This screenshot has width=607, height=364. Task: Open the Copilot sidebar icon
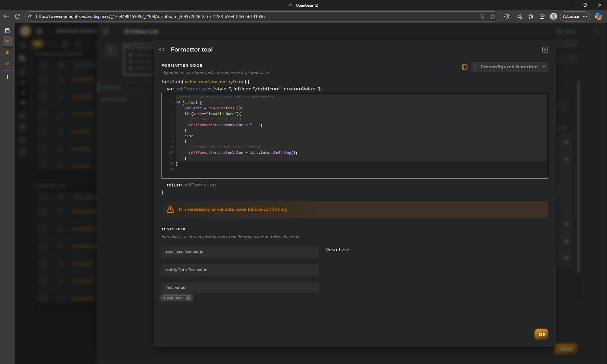pos(598,16)
